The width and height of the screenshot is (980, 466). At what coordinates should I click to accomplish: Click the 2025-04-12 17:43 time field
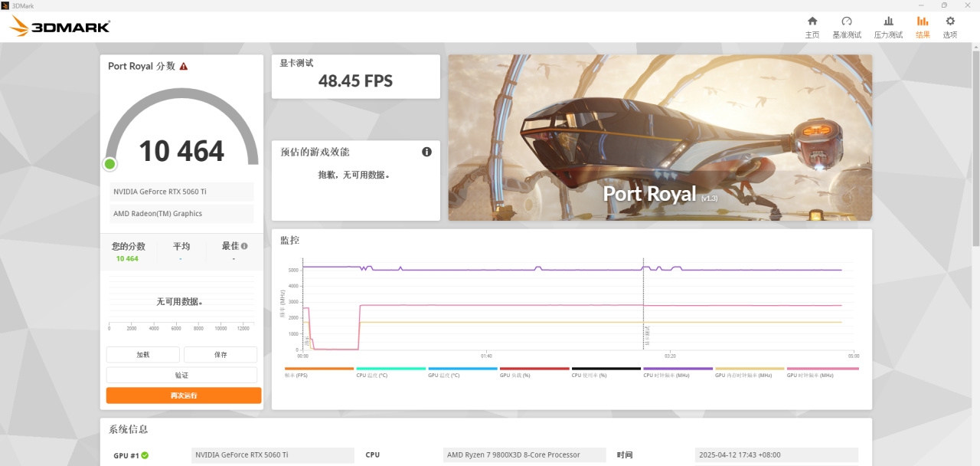(x=776, y=455)
